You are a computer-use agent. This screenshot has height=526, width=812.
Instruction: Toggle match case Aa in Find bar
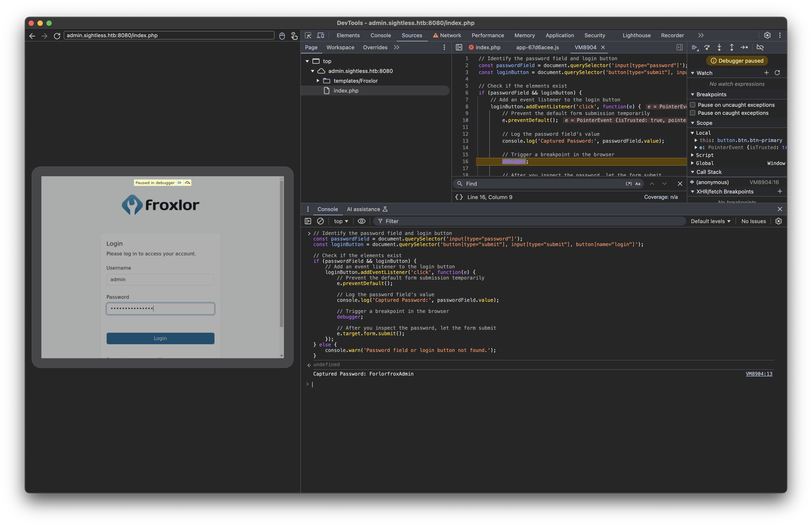(x=638, y=184)
